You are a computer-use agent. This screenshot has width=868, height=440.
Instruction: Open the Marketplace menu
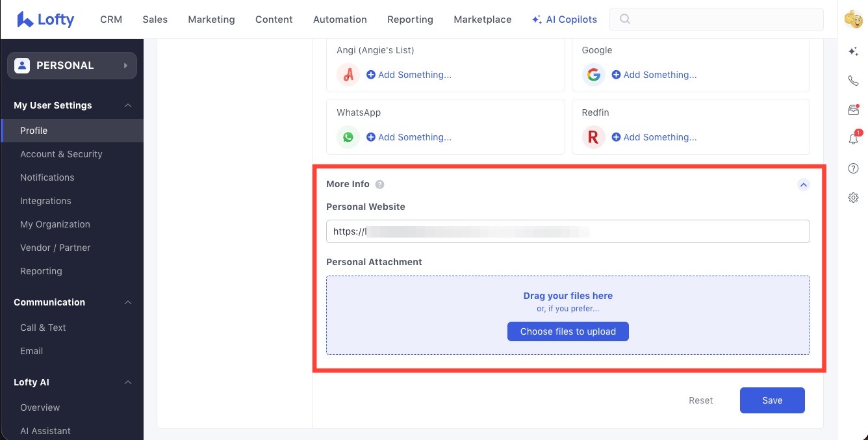pos(483,19)
